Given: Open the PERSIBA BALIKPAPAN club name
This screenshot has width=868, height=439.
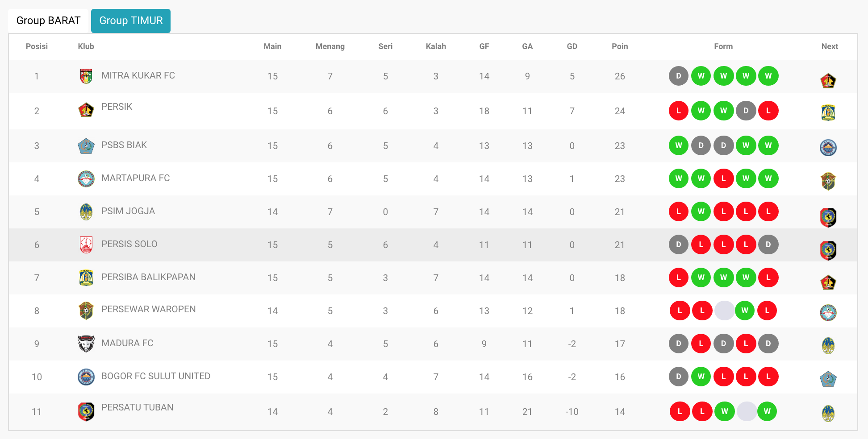Looking at the screenshot, I should pyautogui.click(x=148, y=277).
